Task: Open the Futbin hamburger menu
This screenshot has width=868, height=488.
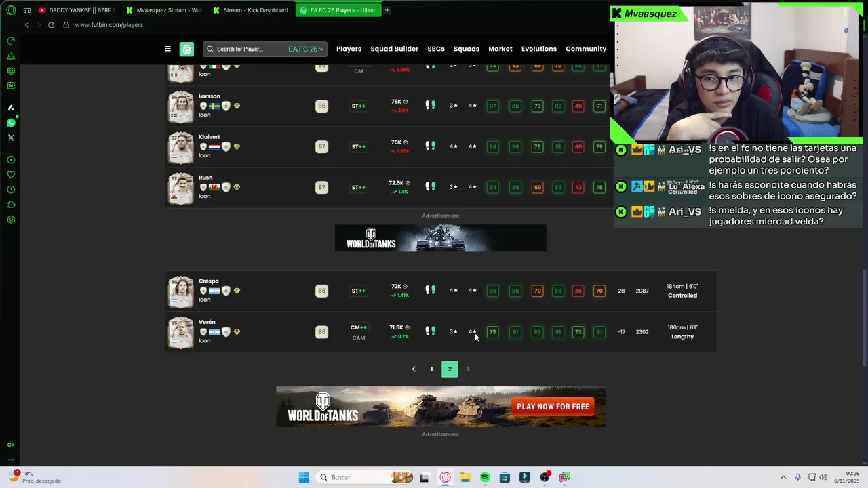Action: pos(167,49)
